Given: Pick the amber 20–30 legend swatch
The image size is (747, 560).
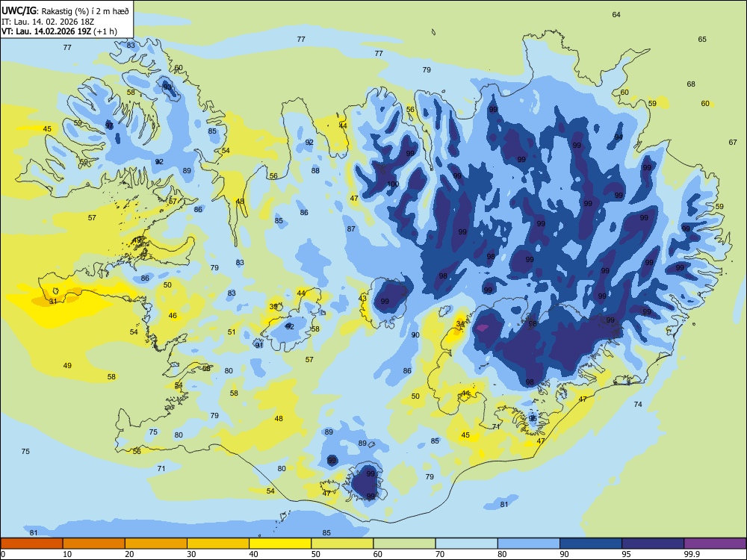Looking at the screenshot, I should pos(156,544).
